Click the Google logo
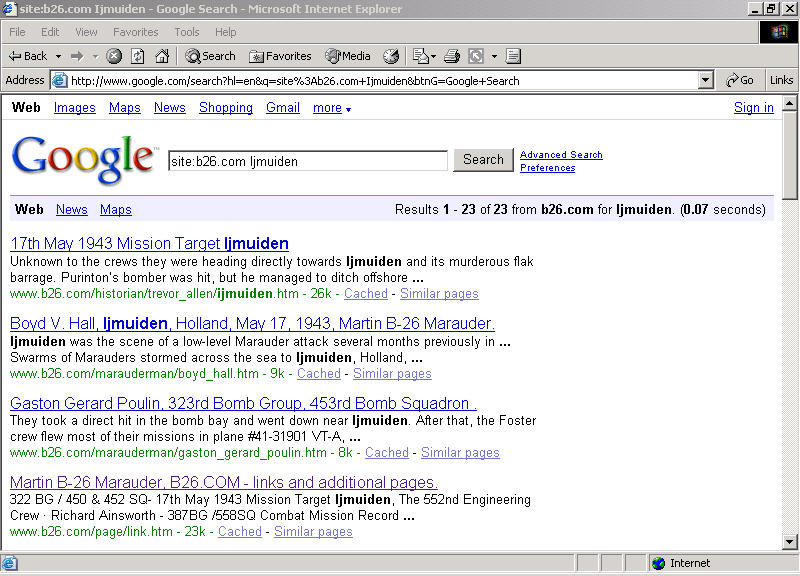 (83, 159)
